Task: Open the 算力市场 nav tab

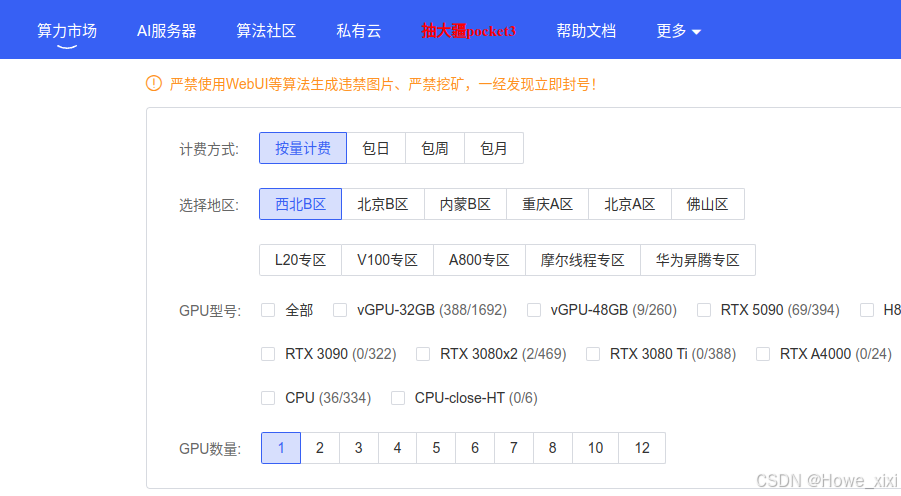Action: [67, 30]
